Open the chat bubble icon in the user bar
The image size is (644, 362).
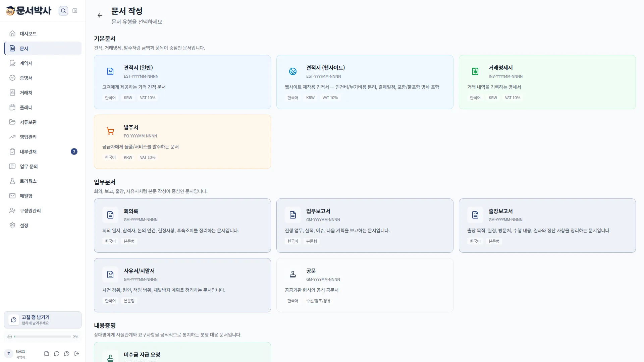[x=57, y=354]
